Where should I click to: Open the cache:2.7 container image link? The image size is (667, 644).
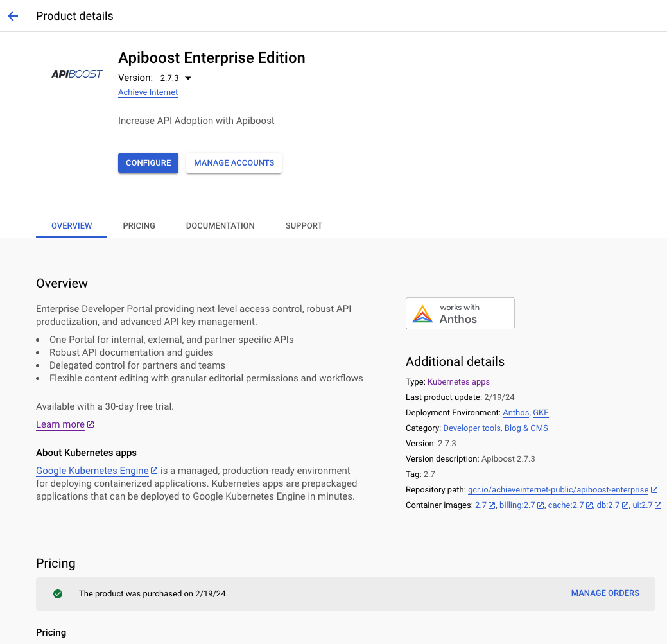tap(566, 505)
